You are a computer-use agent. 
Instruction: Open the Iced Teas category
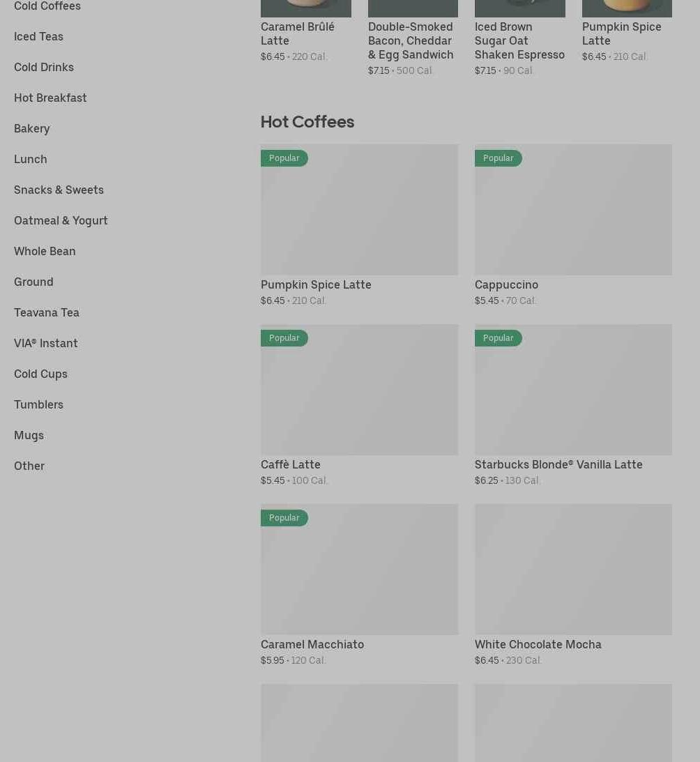(38, 36)
